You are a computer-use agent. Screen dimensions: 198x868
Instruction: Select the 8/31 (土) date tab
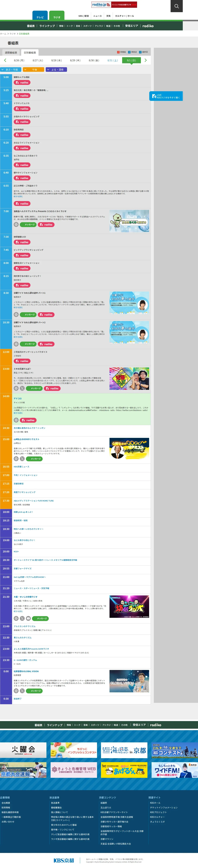point(113,61)
